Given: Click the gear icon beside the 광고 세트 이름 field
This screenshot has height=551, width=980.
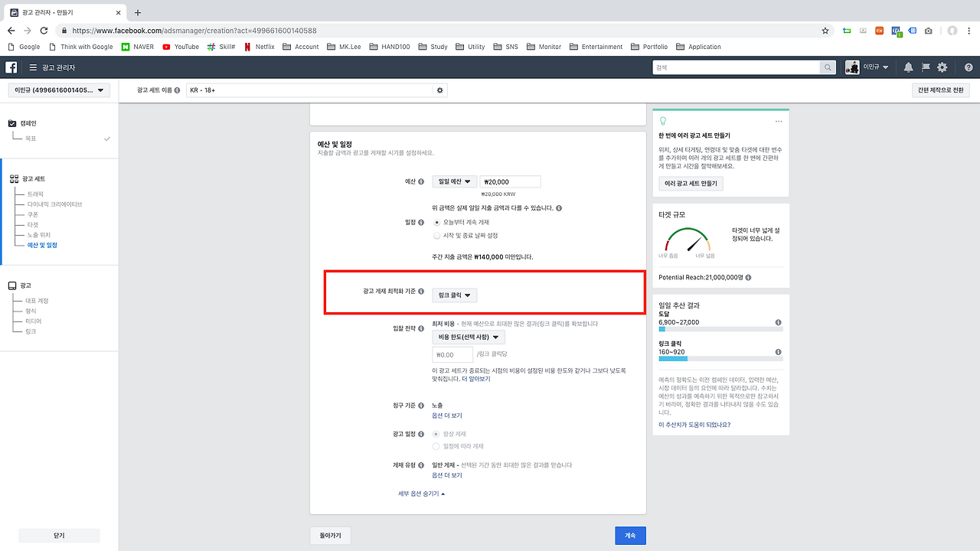Looking at the screenshot, I should coord(439,90).
